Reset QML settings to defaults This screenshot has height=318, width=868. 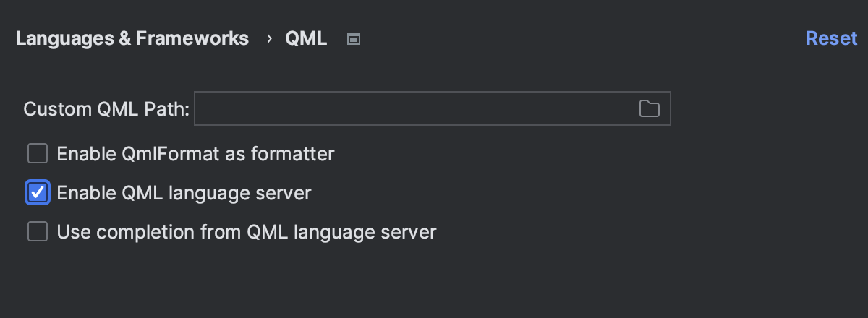(x=832, y=38)
